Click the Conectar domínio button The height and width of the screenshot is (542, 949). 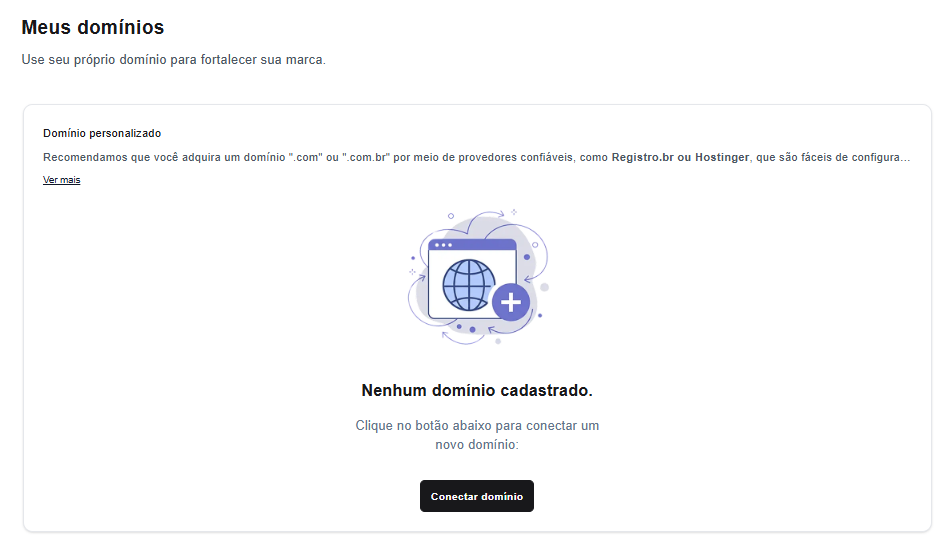tap(476, 496)
